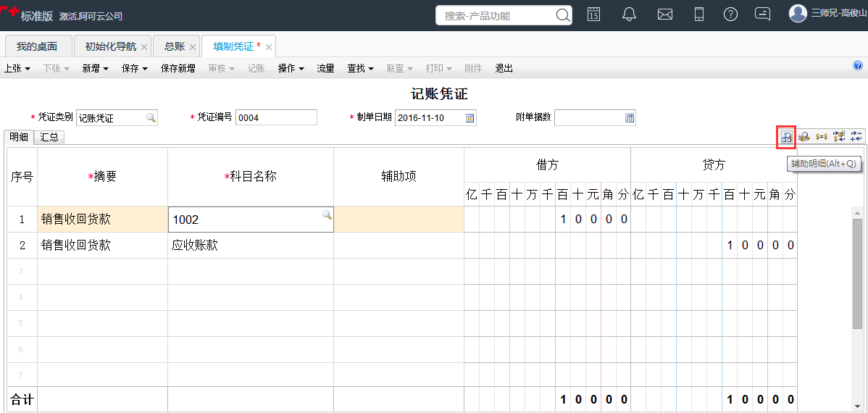Switch to the 总账 tab

click(x=175, y=47)
